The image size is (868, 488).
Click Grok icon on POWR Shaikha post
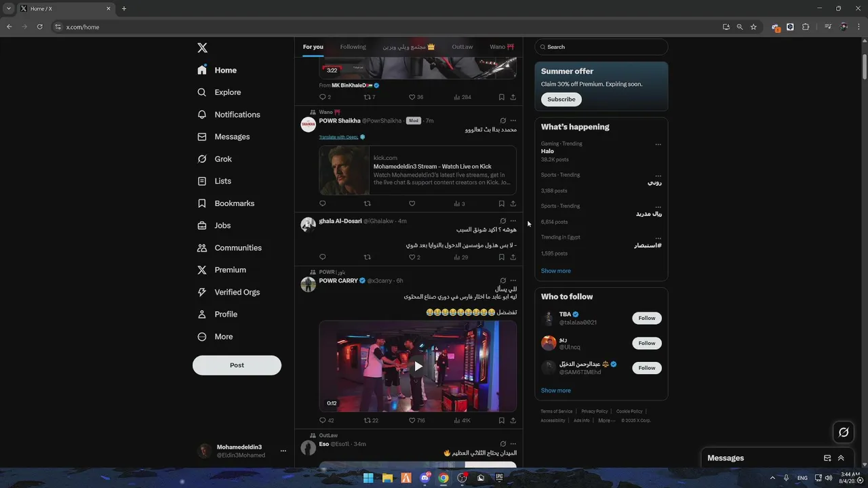(502, 121)
